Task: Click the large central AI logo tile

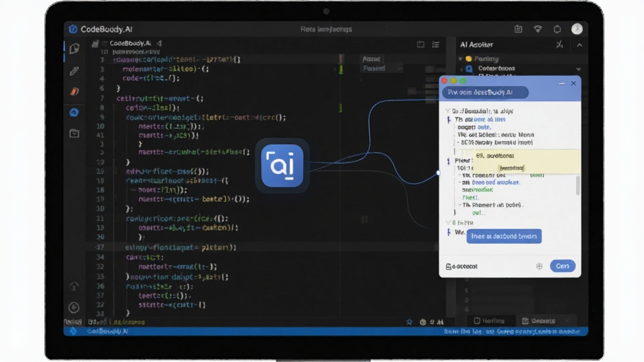Action: point(282,166)
